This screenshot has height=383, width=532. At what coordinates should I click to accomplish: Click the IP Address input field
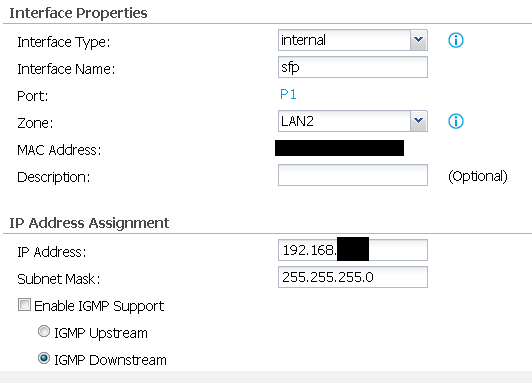(x=353, y=250)
